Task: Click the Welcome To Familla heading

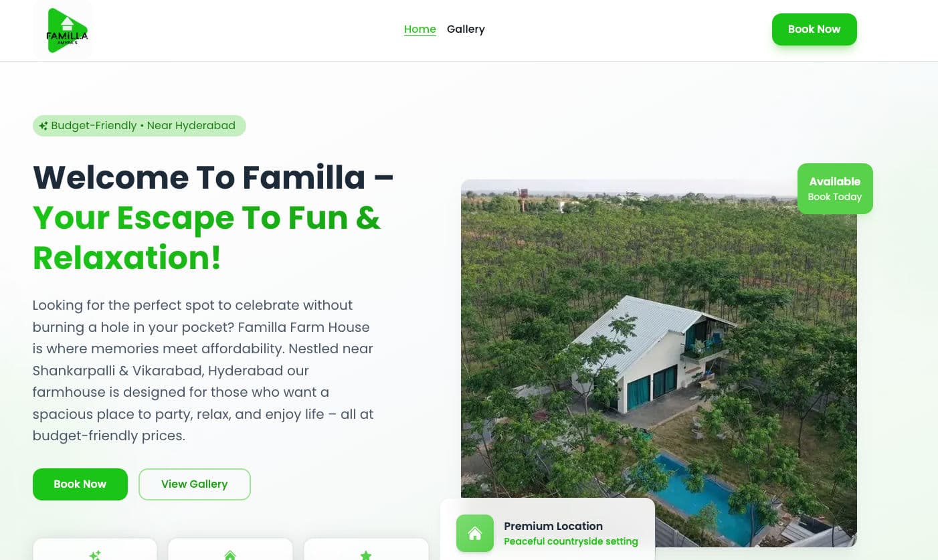Action: [213, 177]
